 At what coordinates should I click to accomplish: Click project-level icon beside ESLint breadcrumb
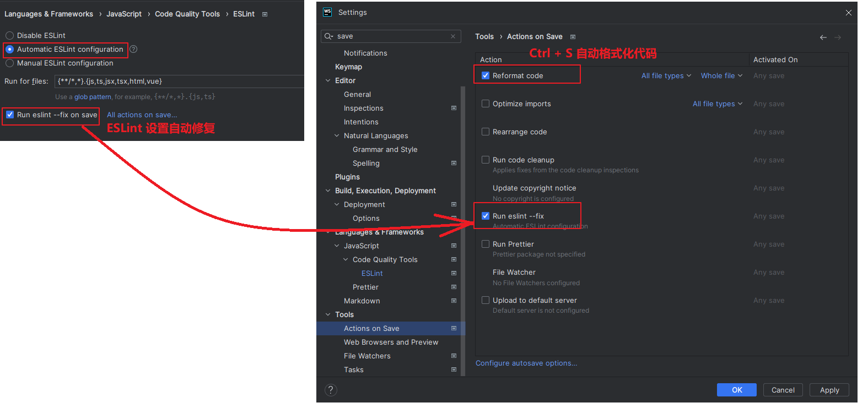click(265, 14)
